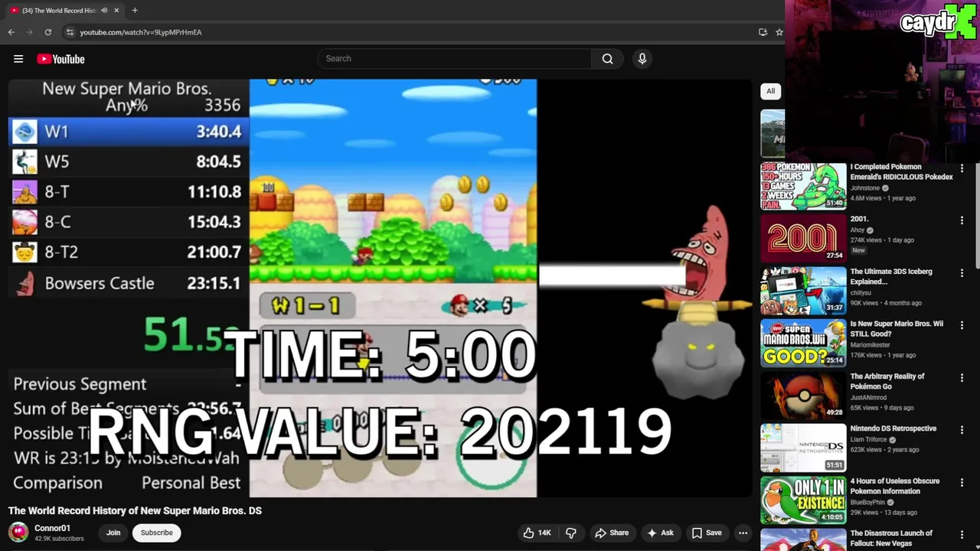Click channel name 'Liam Triforce'
The image size is (980, 551).
point(868,439)
